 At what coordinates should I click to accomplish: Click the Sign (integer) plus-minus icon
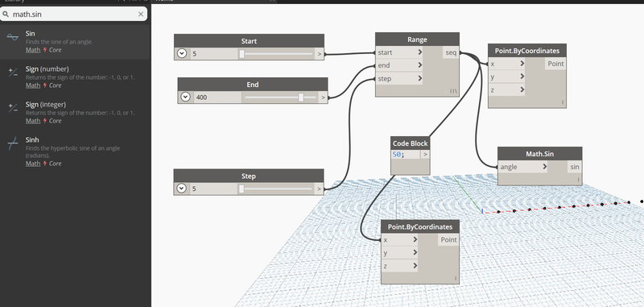point(13,108)
